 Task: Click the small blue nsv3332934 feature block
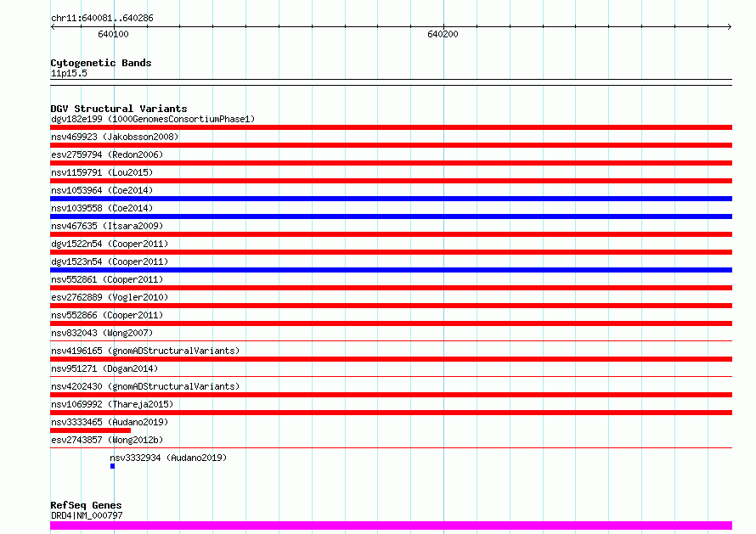tap(112, 466)
